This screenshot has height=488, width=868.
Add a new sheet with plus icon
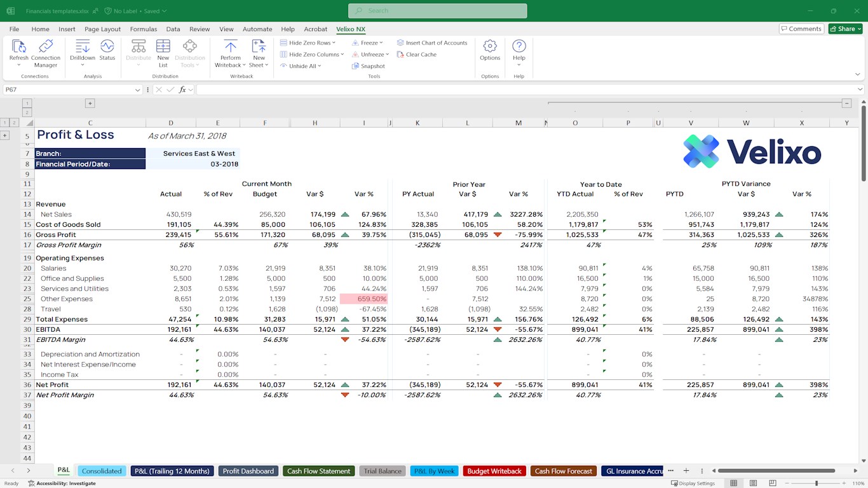pyautogui.click(x=686, y=471)
